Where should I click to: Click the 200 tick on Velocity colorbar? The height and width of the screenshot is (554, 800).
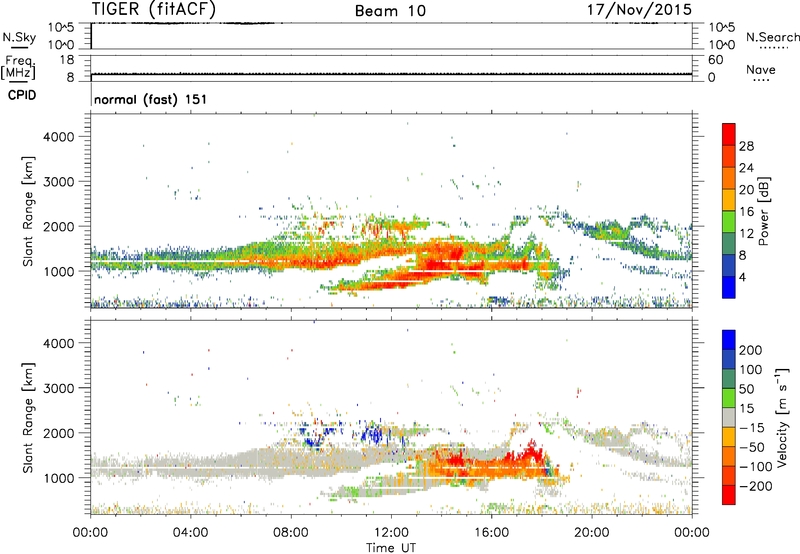(751, 350)
